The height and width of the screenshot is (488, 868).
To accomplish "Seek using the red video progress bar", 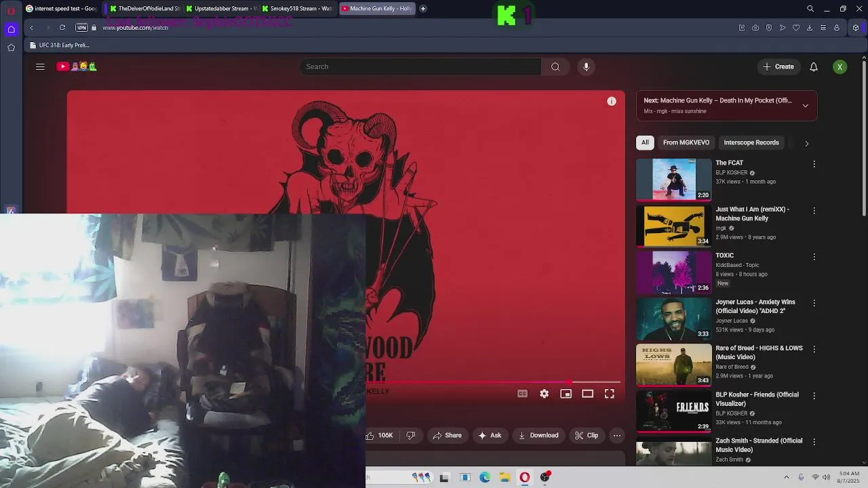I will pyautogui.click(x=493, y=382).
